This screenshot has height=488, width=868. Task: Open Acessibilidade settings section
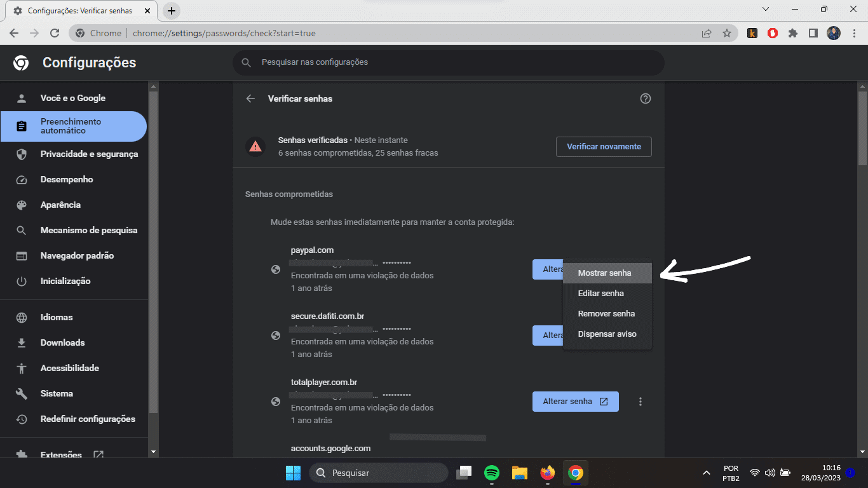point(74,368)
